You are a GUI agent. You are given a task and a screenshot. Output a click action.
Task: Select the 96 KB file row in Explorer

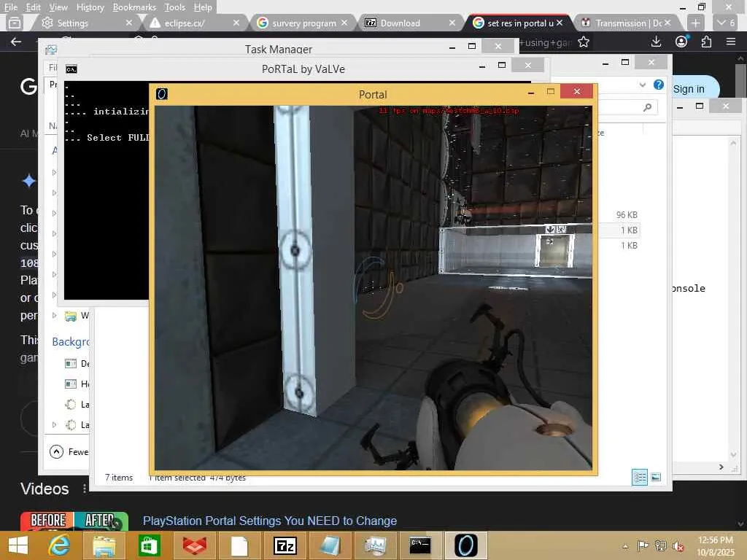619,215
